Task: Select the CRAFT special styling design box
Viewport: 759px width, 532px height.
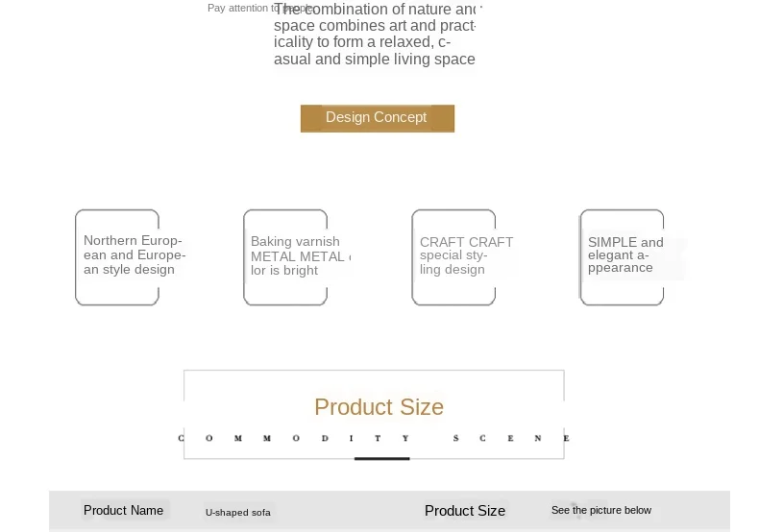Action: [453, 257]
